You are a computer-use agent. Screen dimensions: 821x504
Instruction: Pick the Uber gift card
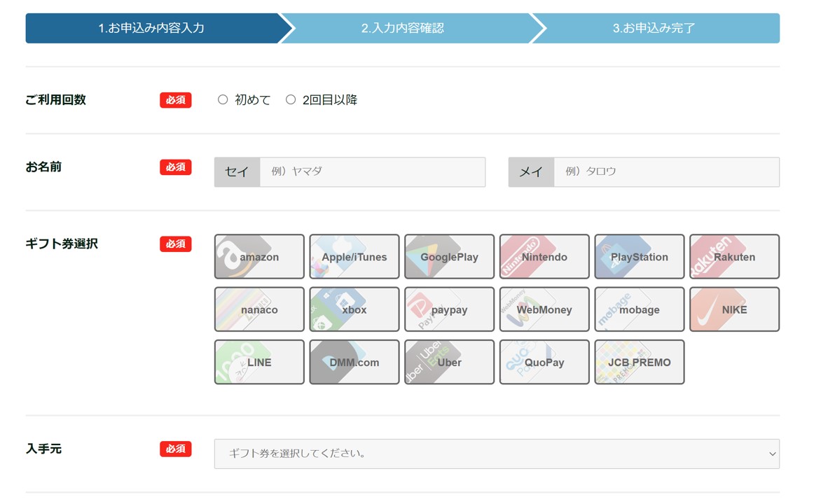[449, 362]
